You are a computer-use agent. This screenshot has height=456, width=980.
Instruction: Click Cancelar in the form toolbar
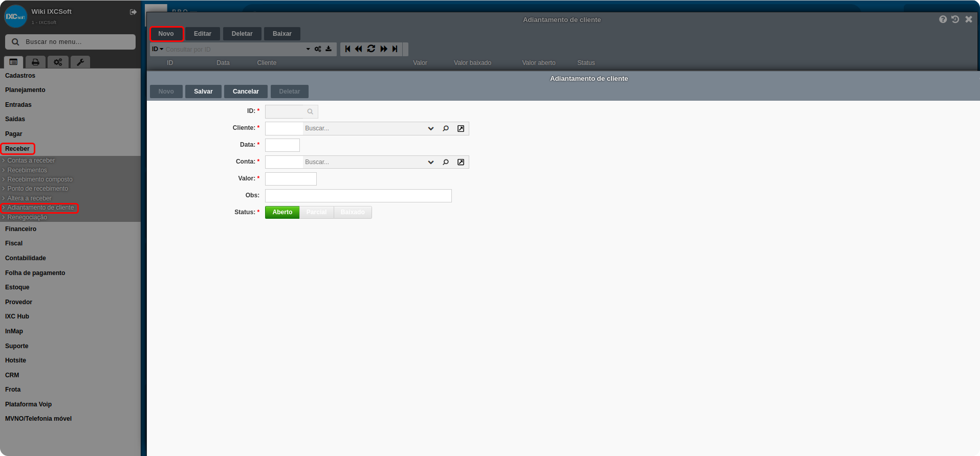click(x=246, y=92)
